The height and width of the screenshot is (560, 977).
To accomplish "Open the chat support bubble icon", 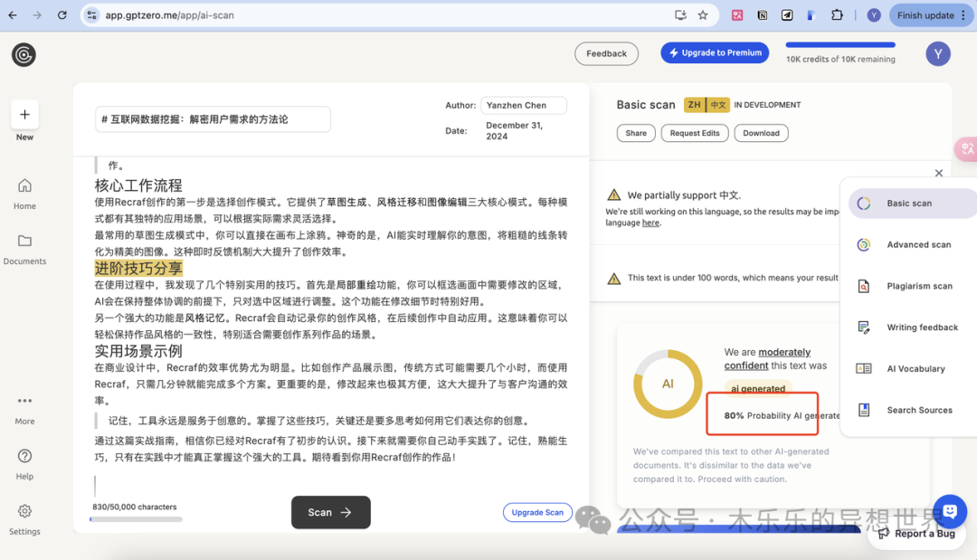I will tap(949, 511).
